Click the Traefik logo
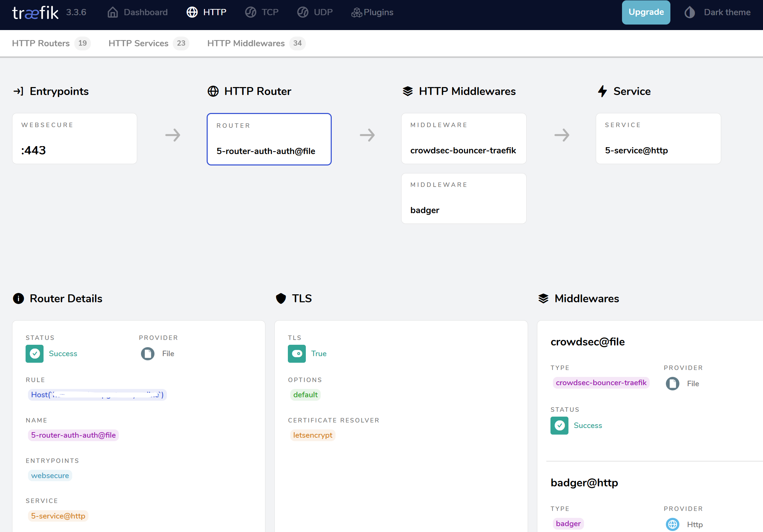This screenshot has width=763, height=532. click(x=35, y=13)
